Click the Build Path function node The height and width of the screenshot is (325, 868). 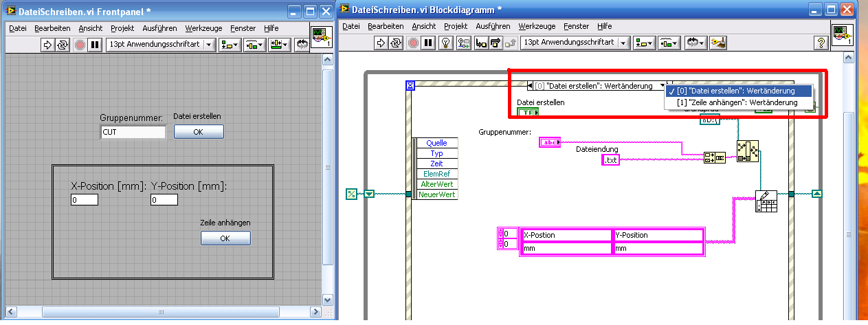[x=747, y=151]
